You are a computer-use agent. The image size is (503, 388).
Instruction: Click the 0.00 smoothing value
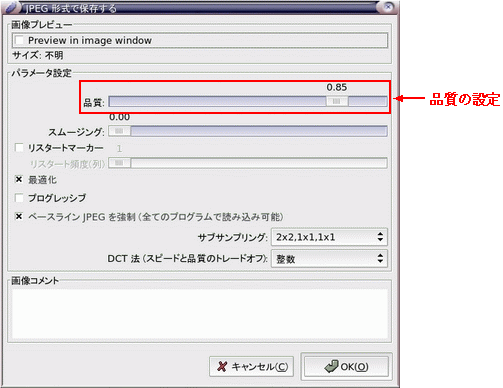click(120, 117)
